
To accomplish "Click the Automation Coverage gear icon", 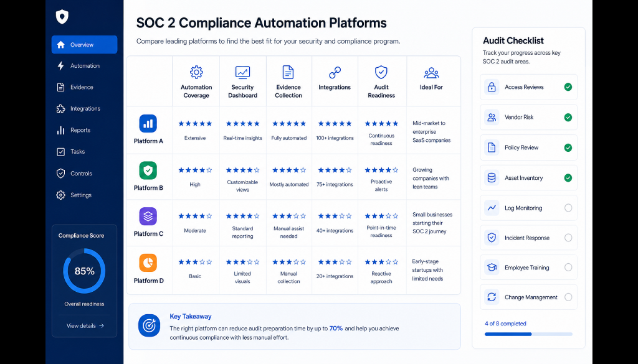I will coord(196,72).
